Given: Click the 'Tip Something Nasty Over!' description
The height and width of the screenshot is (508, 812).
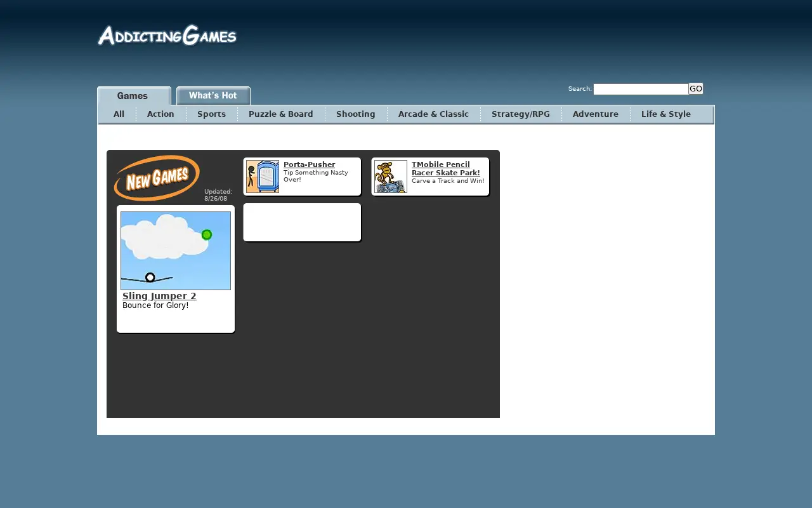Looking at the screenshot, I should pos(316,176).
